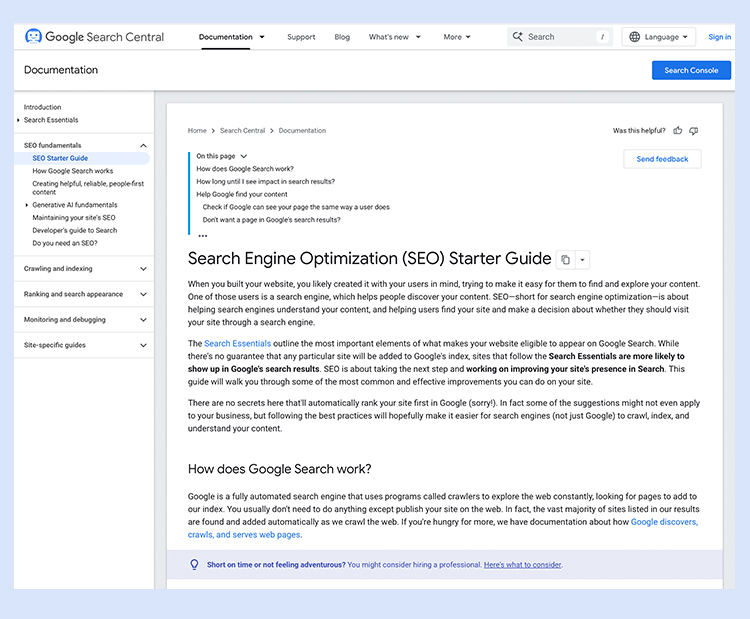Click the thumbs up helpful icon
The width and height of the screenshot is (750, 619).
pyautogui.click(x=678, y=131)
